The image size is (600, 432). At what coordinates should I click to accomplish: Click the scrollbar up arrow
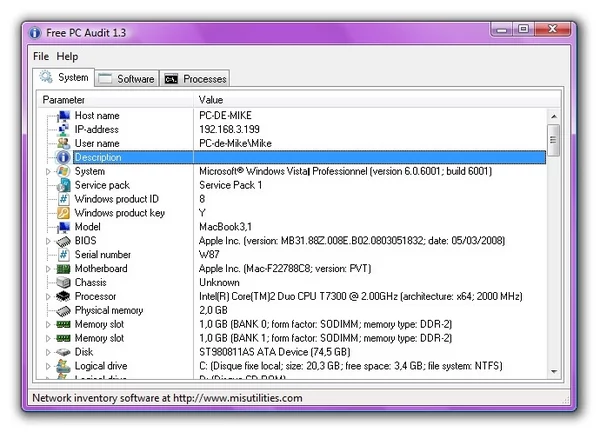point(554,116)
